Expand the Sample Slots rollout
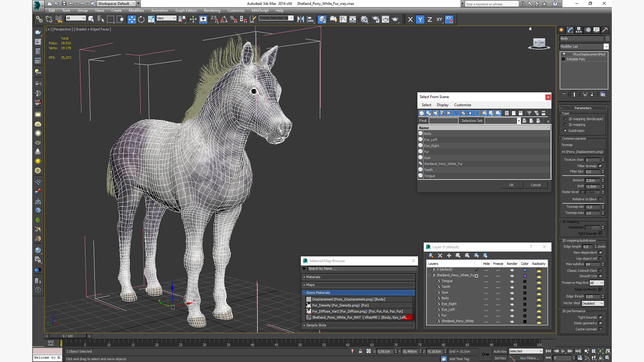Screen dimensions: 644x362 (x=358, y=325)
